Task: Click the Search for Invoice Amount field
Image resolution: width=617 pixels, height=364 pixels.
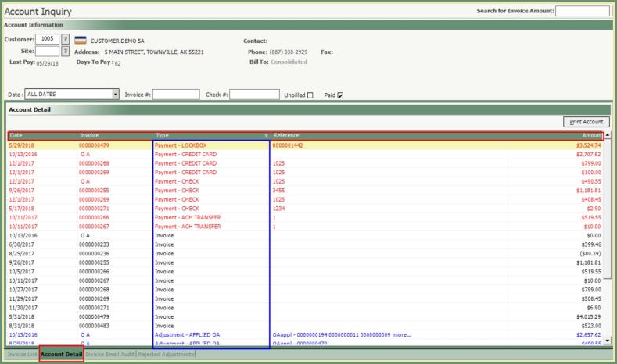Action: [x=583, y=11]
